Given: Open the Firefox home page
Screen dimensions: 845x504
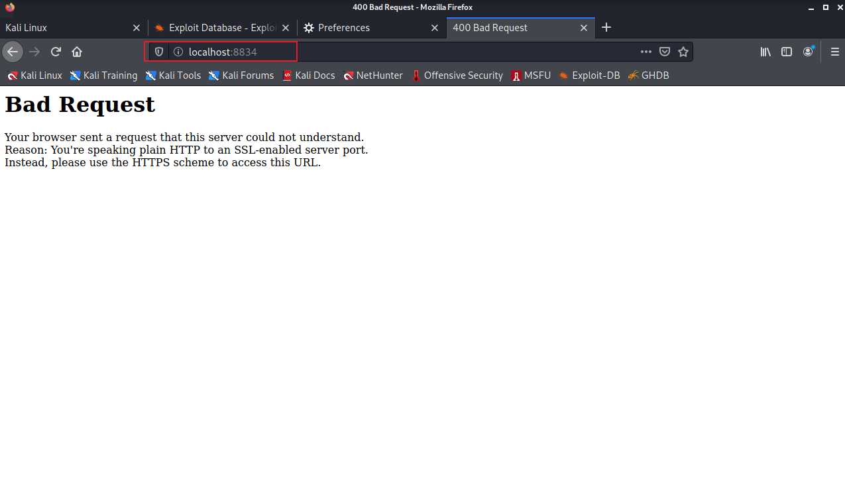Looking at the screenshot, I should point(77,52).
